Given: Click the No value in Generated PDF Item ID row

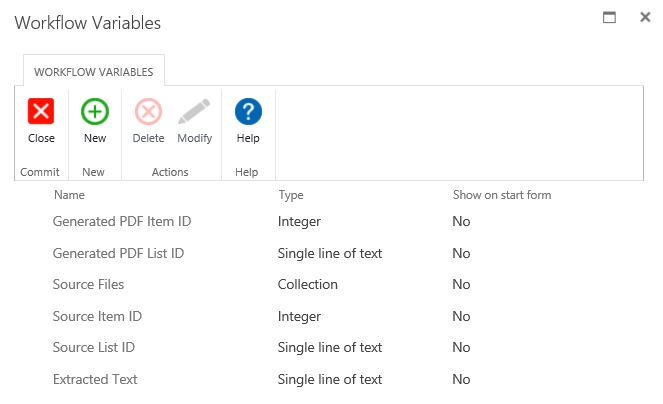Looking at the screenshot, I should pos(461,221).
